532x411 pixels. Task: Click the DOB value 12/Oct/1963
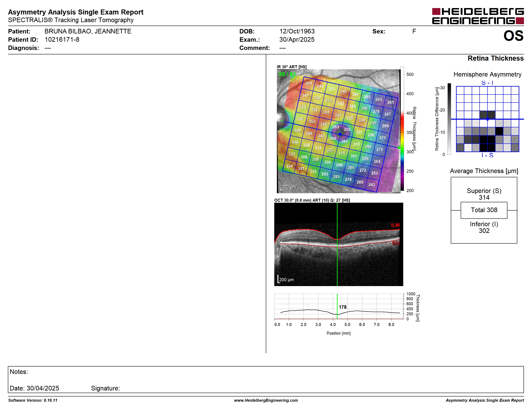[x=297, y=31]
